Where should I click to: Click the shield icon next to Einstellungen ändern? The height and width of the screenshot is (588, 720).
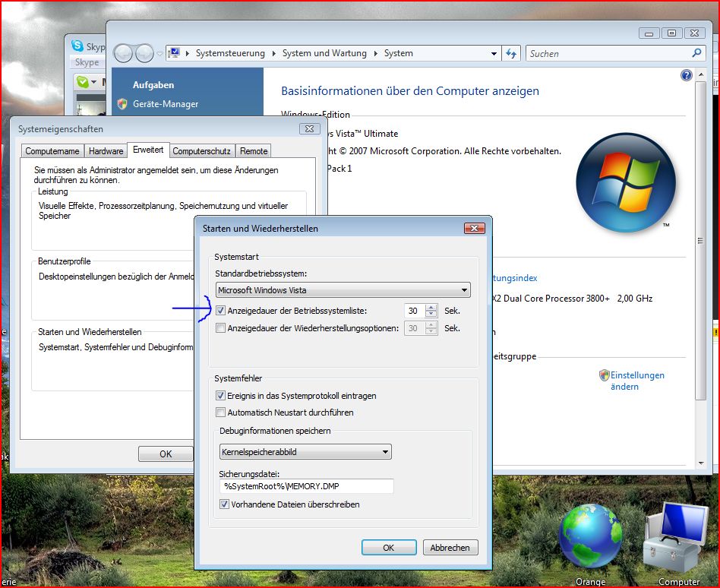point(604,375)
